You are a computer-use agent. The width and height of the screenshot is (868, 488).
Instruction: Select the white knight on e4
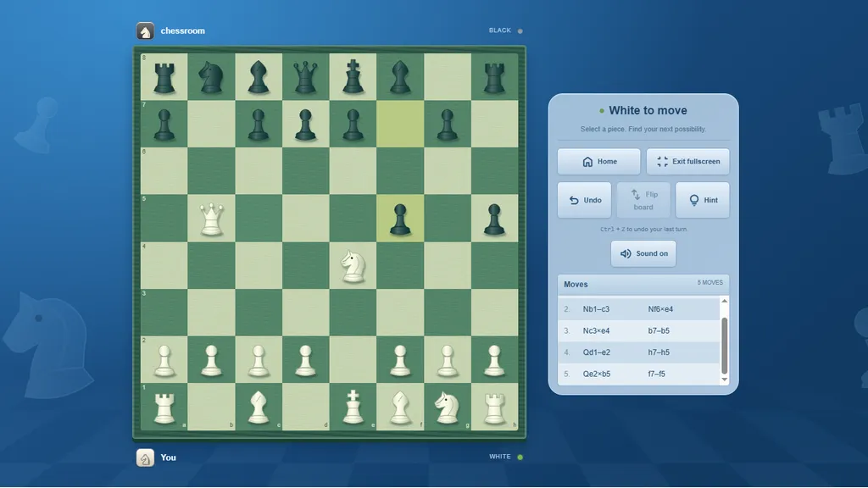(x=353, y=265)
